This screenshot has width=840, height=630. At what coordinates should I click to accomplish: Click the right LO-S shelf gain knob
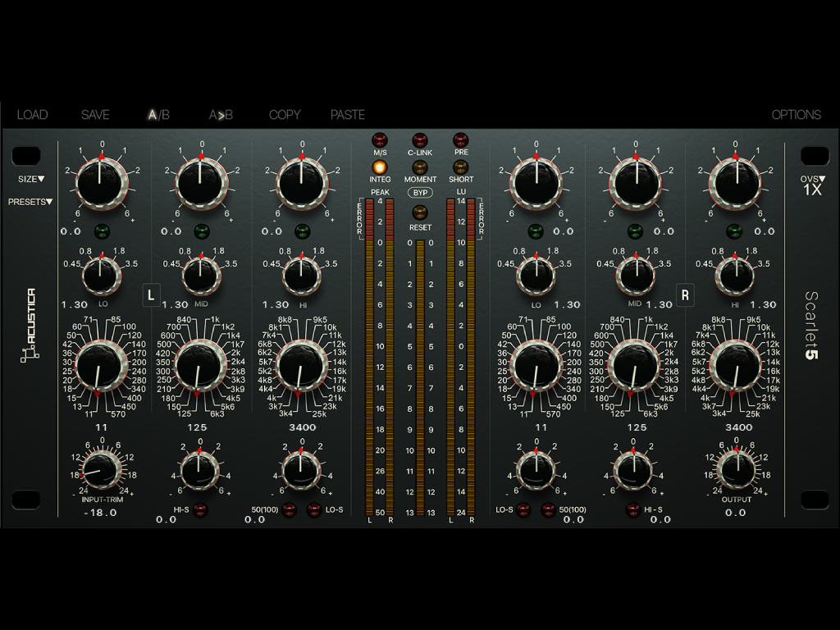536,471
